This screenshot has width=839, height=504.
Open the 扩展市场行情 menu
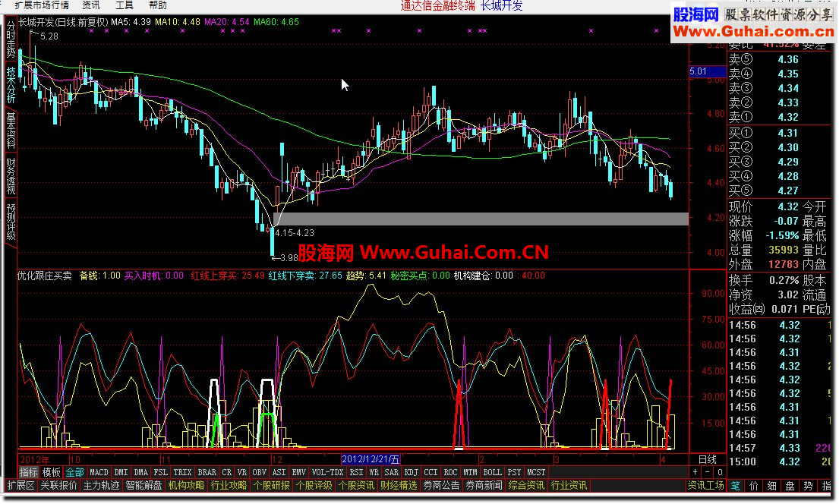(x=42, y=5)
